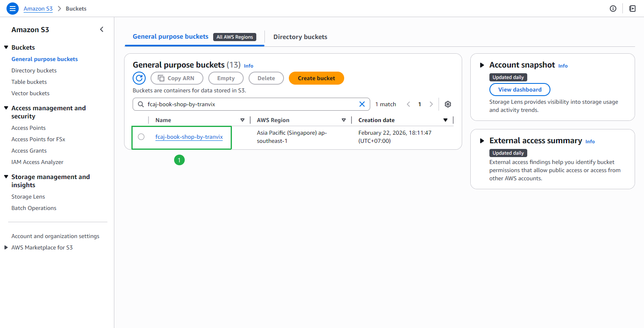
Task: Go to next results page
Action: point(431,104)
